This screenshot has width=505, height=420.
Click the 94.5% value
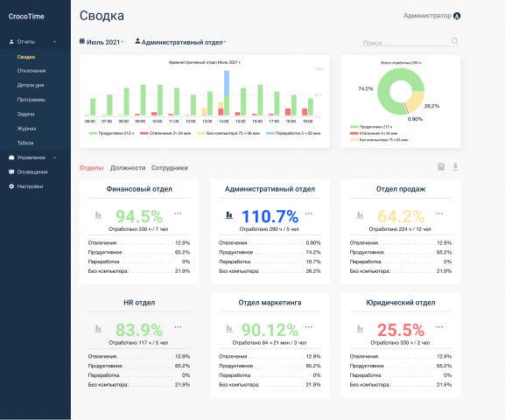point(139,216)
